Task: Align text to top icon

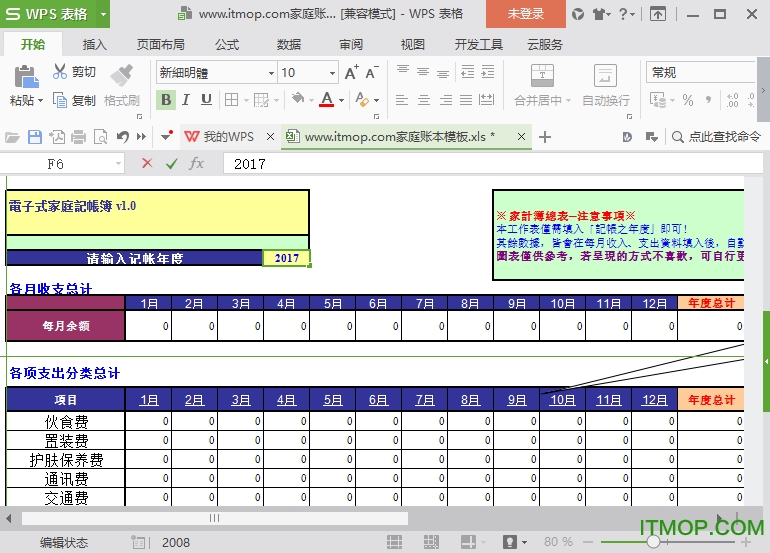Action: [x=403, y=71]
